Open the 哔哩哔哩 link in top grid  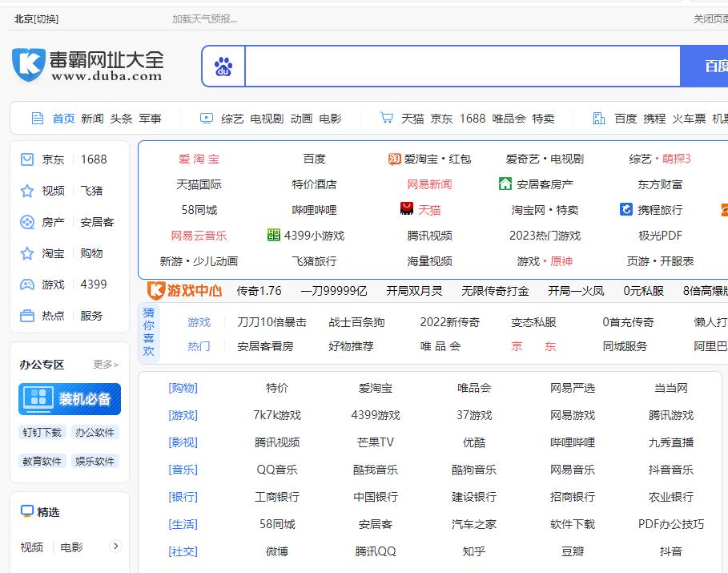click(x=314, y=210)
